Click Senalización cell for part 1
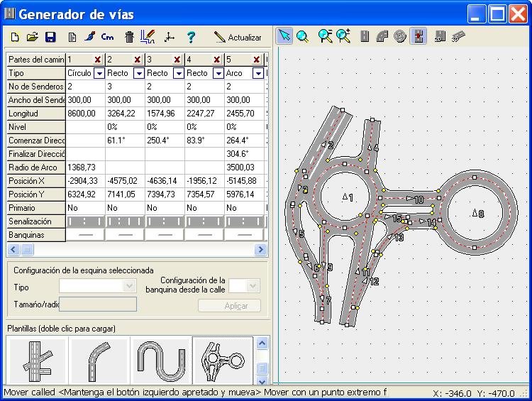Screen dimensions: 532x401 tap(85, 221)
